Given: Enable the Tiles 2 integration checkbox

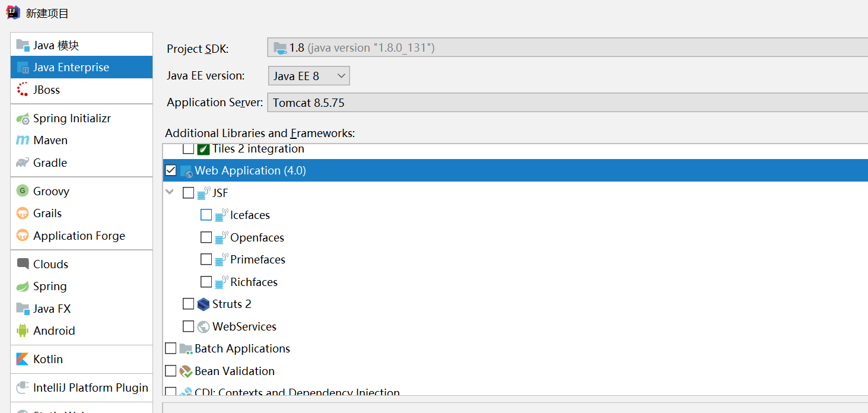Looking at the screenshot, I should click(x=188, y=148).
